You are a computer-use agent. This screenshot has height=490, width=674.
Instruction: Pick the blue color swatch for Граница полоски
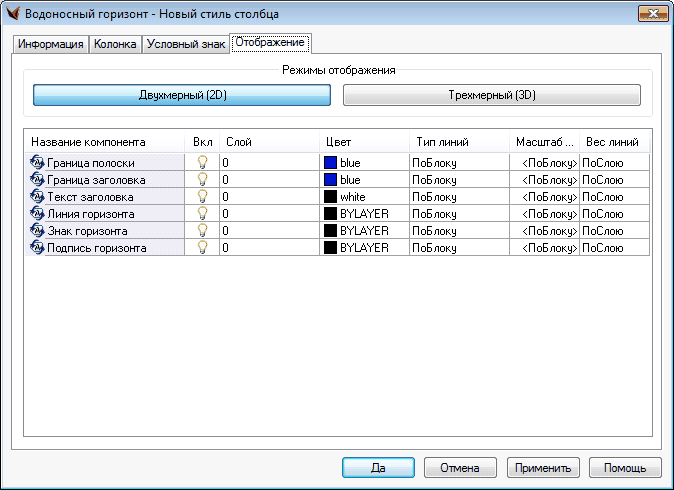330,162
